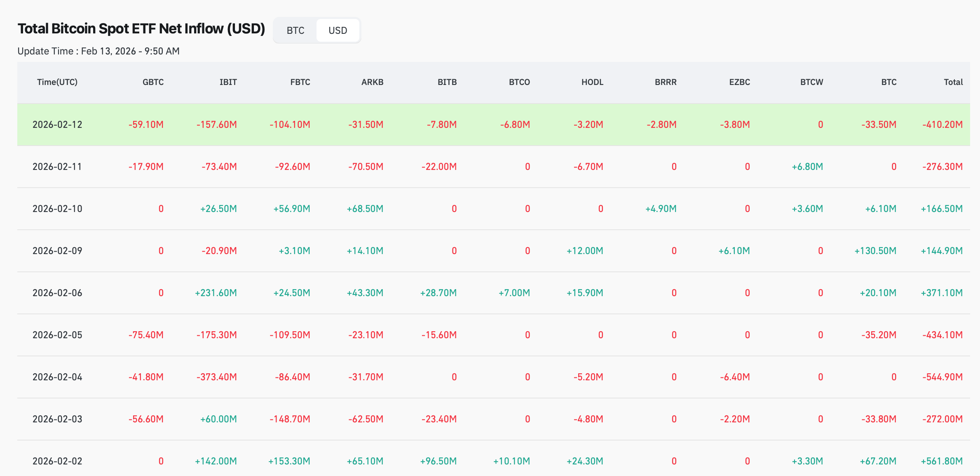980x476 pixels.
Task: Click the -373.40M IBIT outflow value
Action: point(217,377)
